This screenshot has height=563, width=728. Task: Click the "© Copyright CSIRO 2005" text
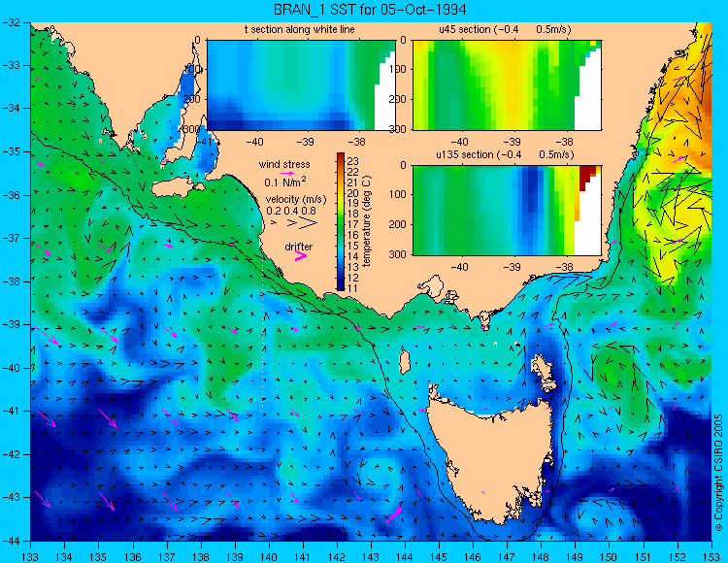pyautogui.click(x=718, y=473)
